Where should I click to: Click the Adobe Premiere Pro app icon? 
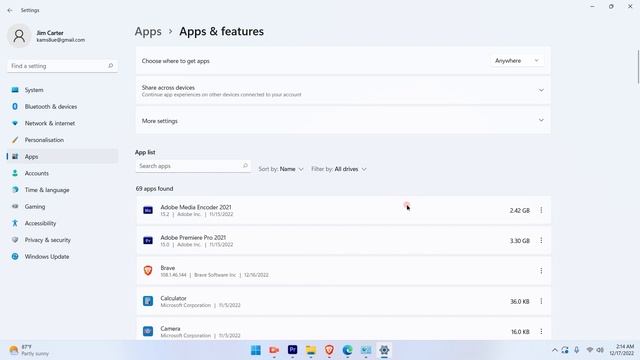(x=148, y=240)
